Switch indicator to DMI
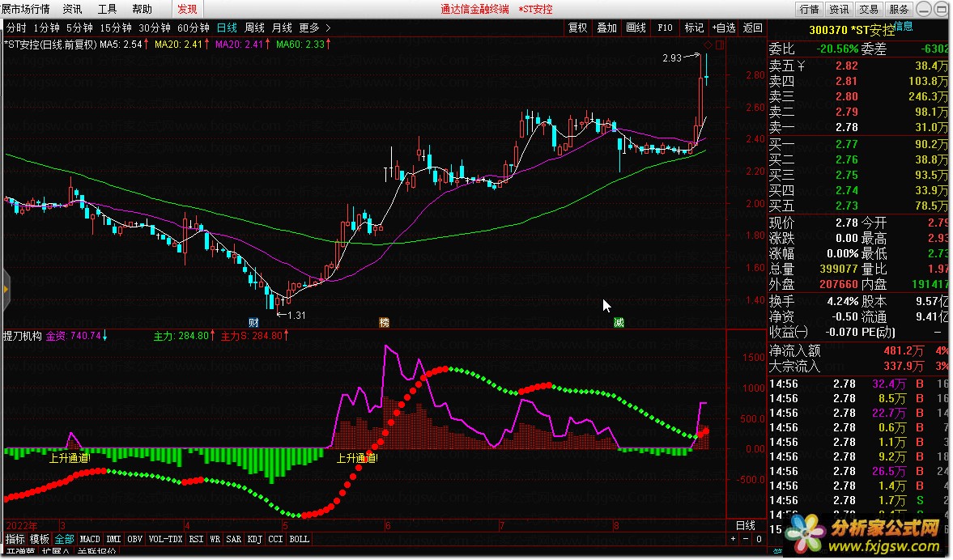 113,539
